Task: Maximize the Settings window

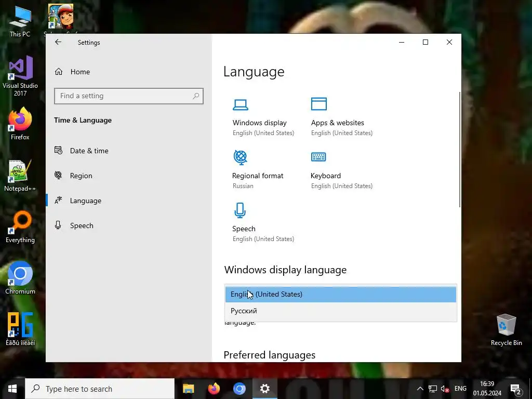Action: [425, 42]
